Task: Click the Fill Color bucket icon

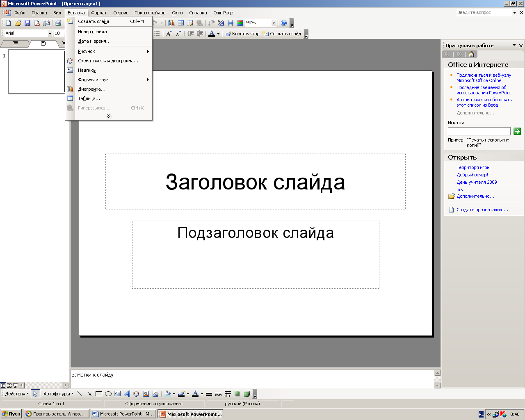Action: pos(167,394)
